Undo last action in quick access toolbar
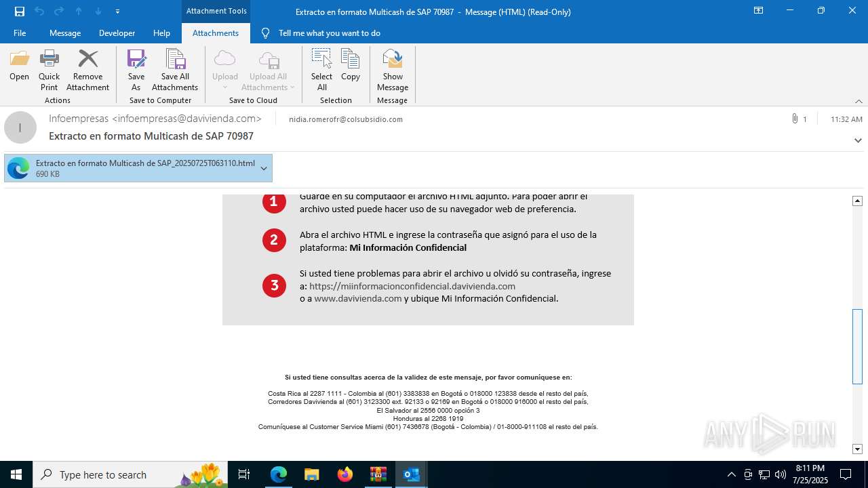868x488 pixels. (39, 12)
